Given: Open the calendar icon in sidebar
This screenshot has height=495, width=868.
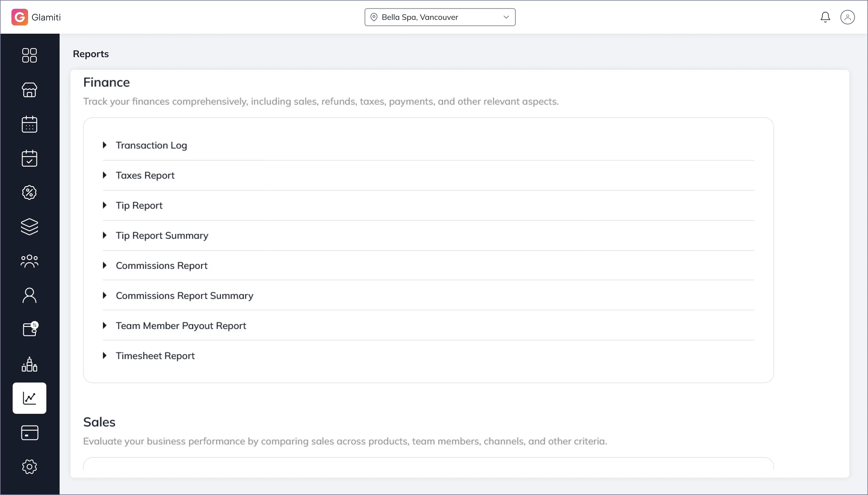Looking at the screenshot, I should click(29, 124).
